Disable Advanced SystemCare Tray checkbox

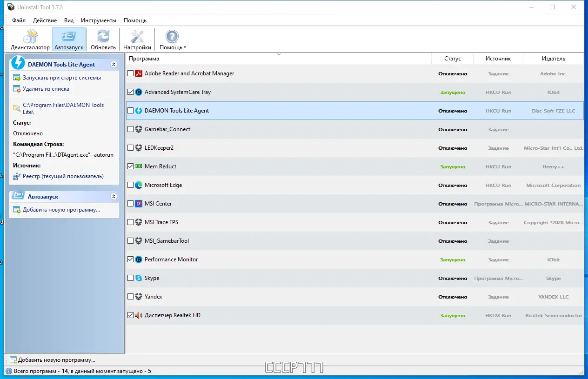130,92
